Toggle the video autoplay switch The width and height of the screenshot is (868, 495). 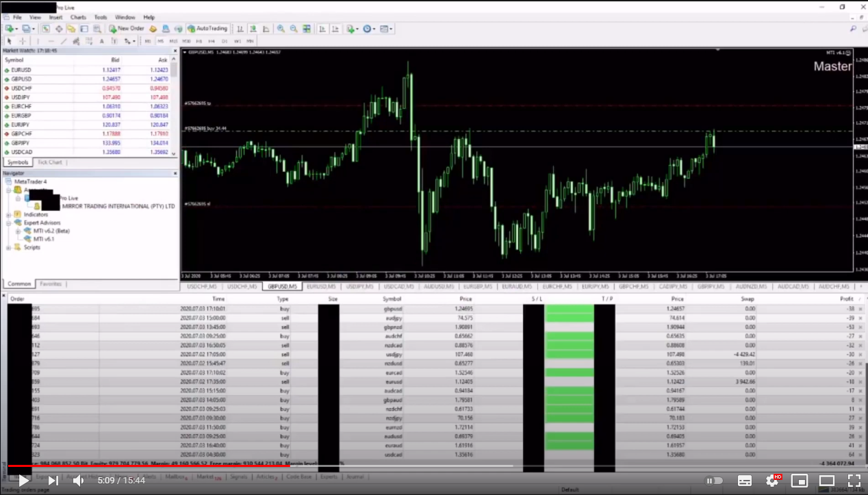[714, 481]
